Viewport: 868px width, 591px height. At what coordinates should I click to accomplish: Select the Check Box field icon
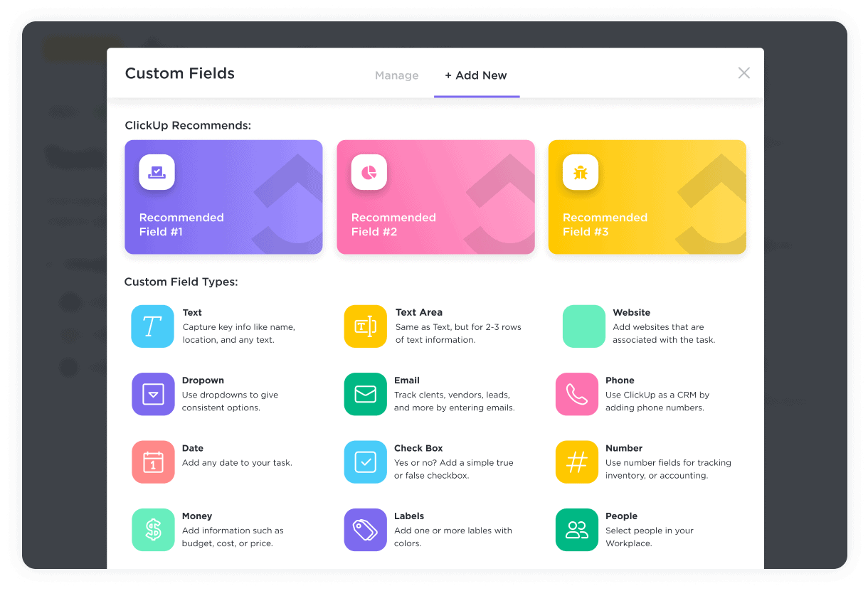click(365, 462)
